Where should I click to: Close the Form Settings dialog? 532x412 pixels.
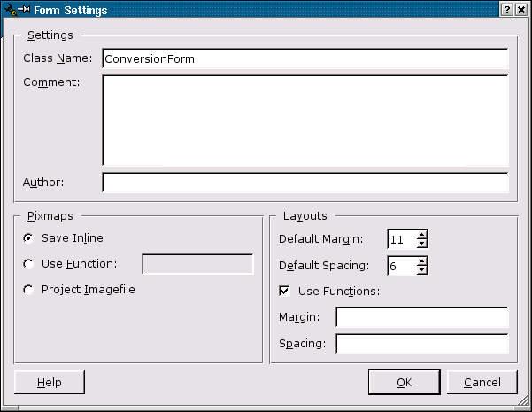click(x=520, y=10)
